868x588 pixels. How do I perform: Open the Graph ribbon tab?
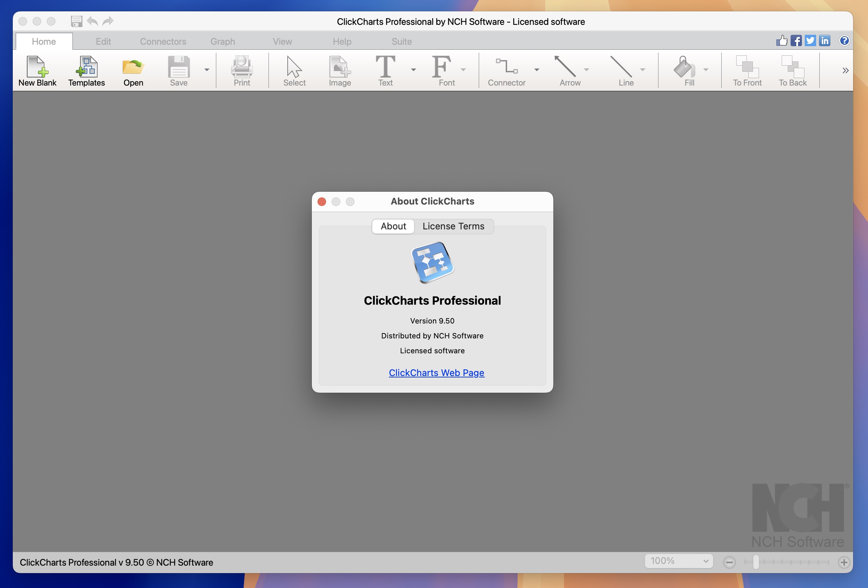[223, 41]
